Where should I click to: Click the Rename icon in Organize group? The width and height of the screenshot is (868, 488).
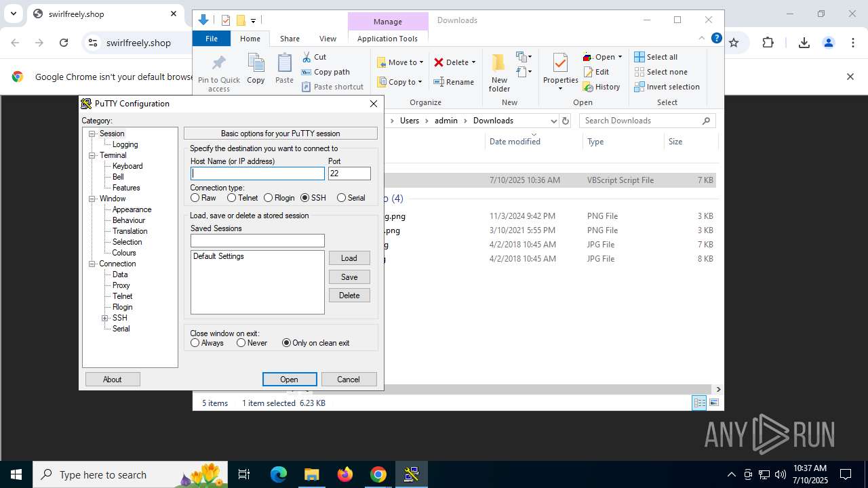pos(439,82)
